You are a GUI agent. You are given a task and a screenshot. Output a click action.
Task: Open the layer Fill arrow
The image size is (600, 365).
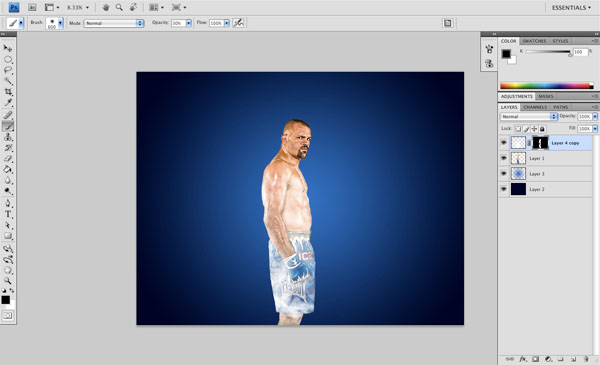coord(595,129)
